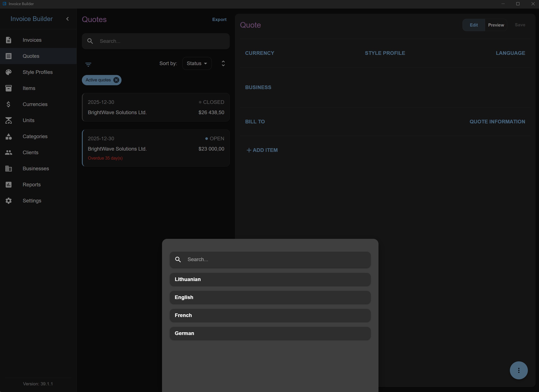The width and height of the screenshot is (539, 392).
Task: Open the CLOSED BrightWave quote of $26 438,50
Action: (156, 107)
